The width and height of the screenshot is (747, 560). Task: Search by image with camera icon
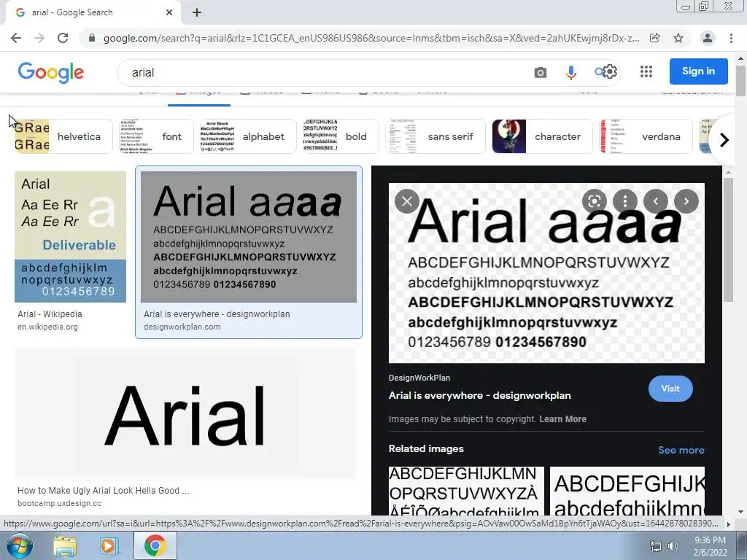coord(541,72)
